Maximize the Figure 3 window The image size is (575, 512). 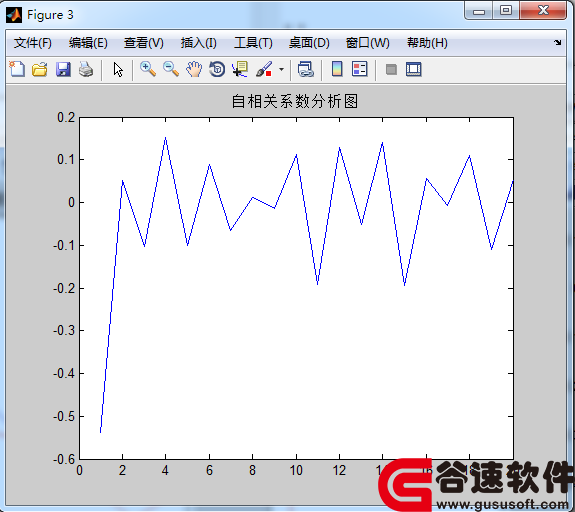point(506,10)
